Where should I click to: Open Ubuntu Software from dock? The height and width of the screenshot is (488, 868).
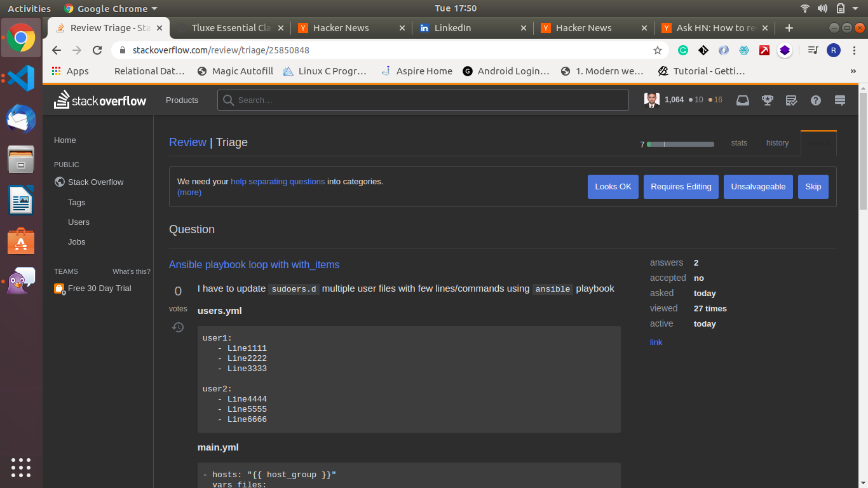[x=21, y=241]
